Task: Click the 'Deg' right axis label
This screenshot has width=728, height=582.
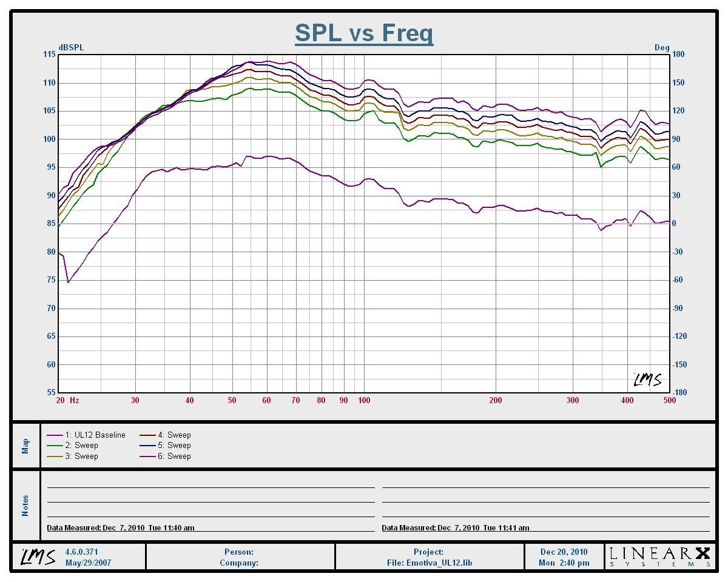Action: [661, 48]
